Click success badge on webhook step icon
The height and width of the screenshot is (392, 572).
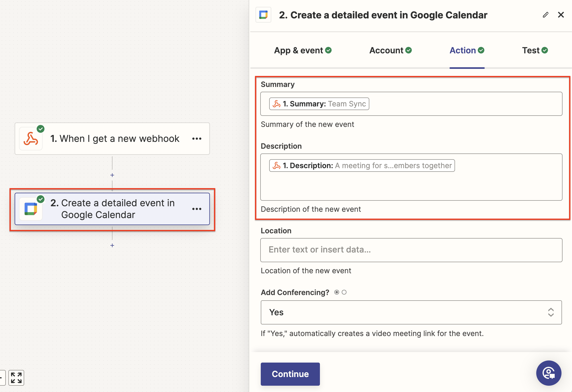[40, 129]
